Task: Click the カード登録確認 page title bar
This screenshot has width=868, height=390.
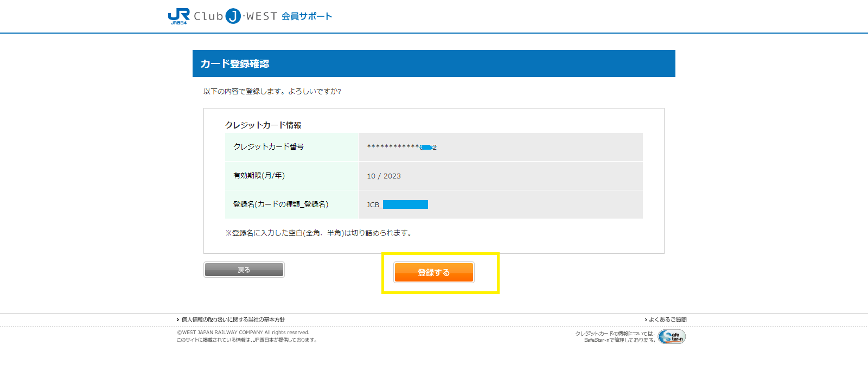Action: click(433, 63)
